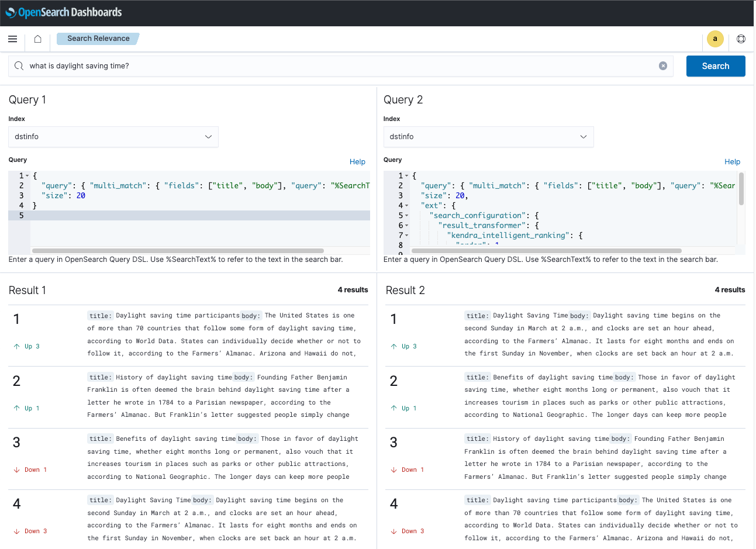
Task: Click the "Up 3" rank indicator in Result 1
Action: tap(27, 346)
